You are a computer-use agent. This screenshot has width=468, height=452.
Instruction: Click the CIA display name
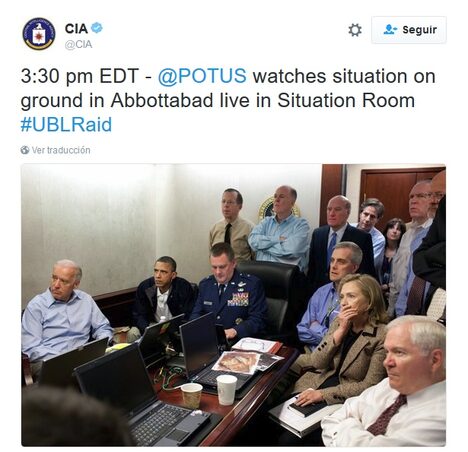tap(76, 28)
